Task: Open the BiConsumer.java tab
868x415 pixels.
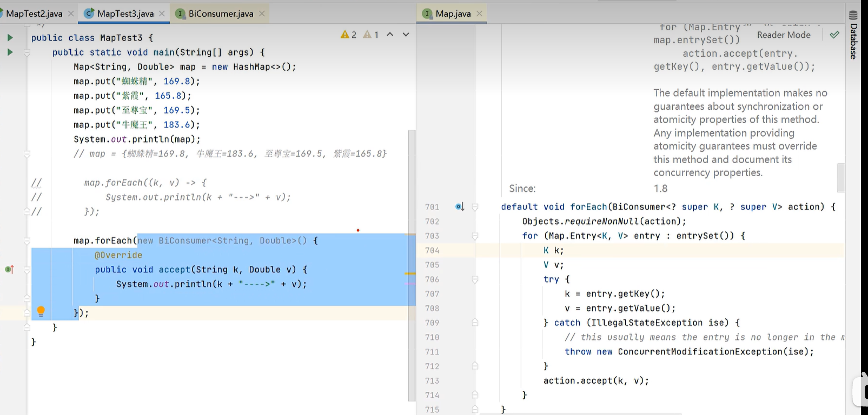Action: pyautogui.click(x=221, y=14)
